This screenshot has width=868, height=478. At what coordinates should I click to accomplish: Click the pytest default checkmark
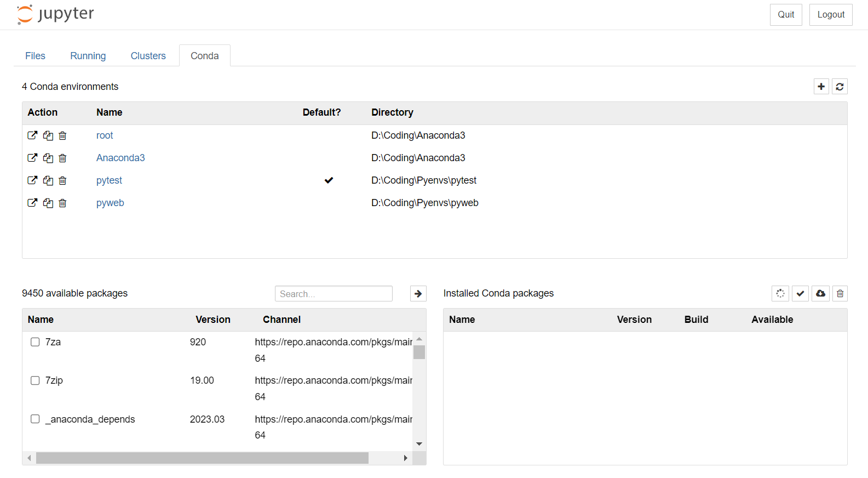[329, 180]
